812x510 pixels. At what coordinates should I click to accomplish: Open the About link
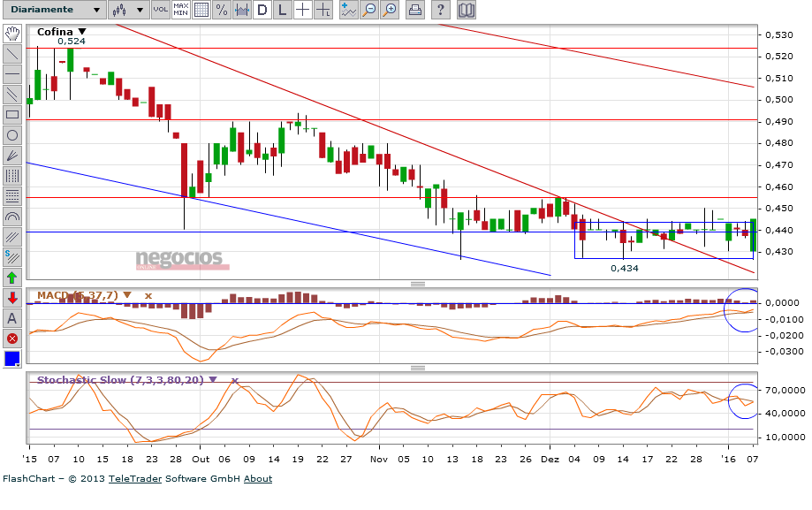point(258,478)
